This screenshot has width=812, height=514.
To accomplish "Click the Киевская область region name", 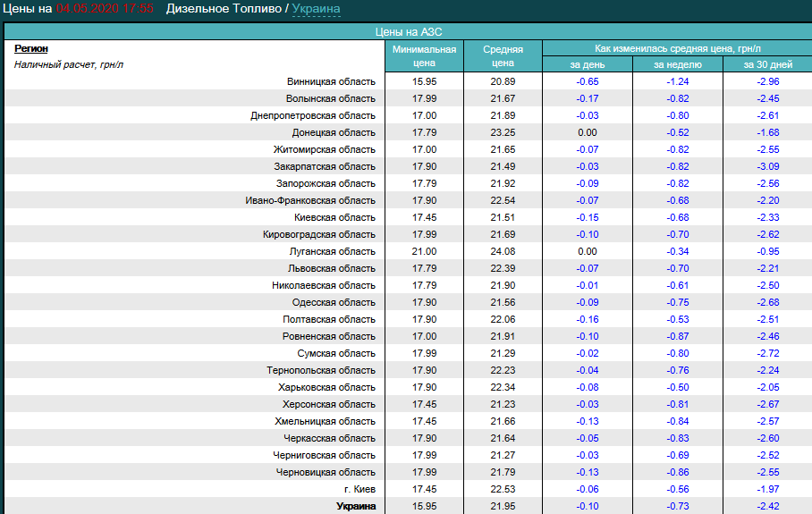I will click(334, 217).
